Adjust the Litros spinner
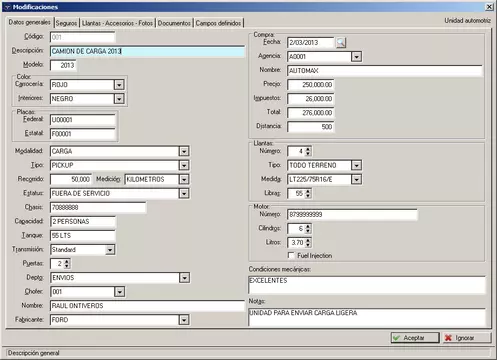 pos(308,243)
